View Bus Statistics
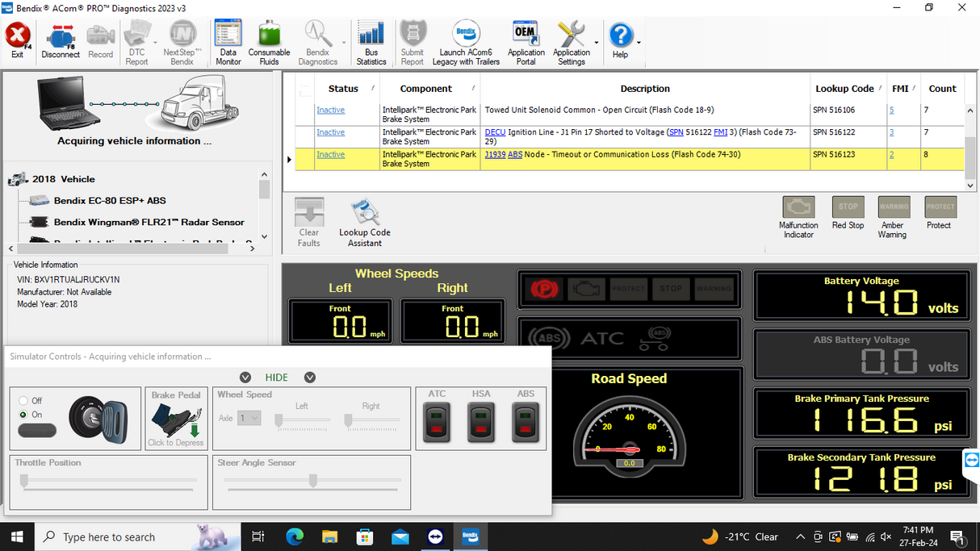The width and height of the screenshot is (980, 551). (x=371, y=41)
